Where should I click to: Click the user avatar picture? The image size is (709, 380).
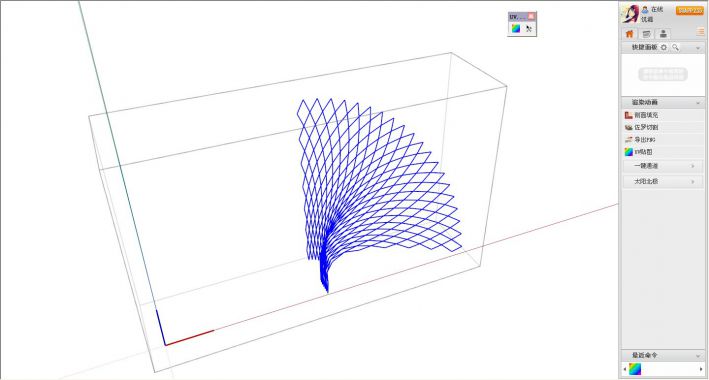[629, 14]
